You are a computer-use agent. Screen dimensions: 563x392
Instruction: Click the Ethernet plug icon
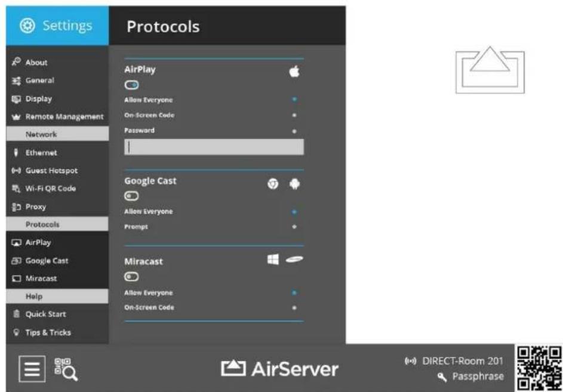coord(16,153)
